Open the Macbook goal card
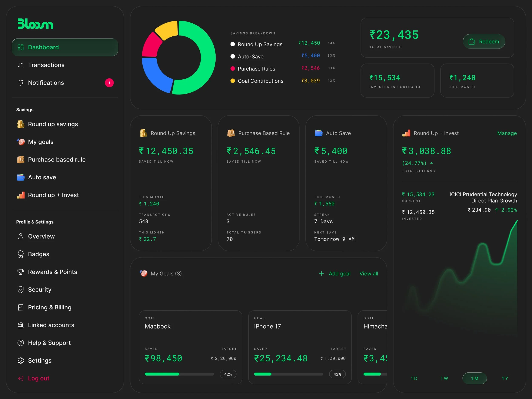Viewport: 532px width, 399px height. pos(190,347)
